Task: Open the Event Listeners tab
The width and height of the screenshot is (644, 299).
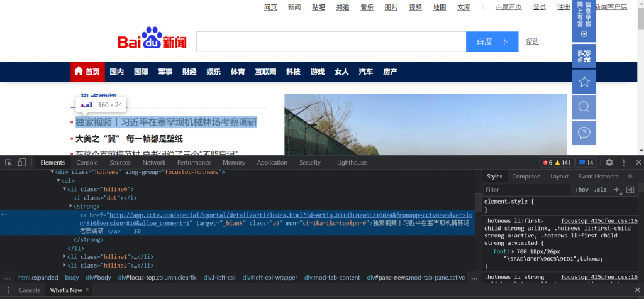Action: point(598,177)
